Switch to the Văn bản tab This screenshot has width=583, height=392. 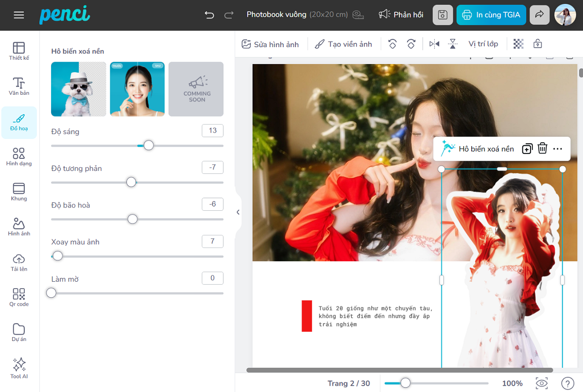pyautogui.click(x=19, y=86)
